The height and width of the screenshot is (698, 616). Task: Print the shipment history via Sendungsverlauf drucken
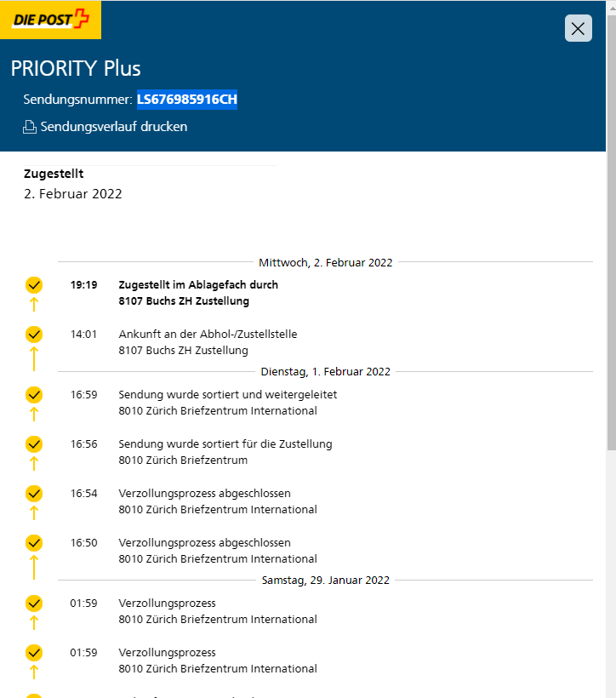(x=113, y=127)
